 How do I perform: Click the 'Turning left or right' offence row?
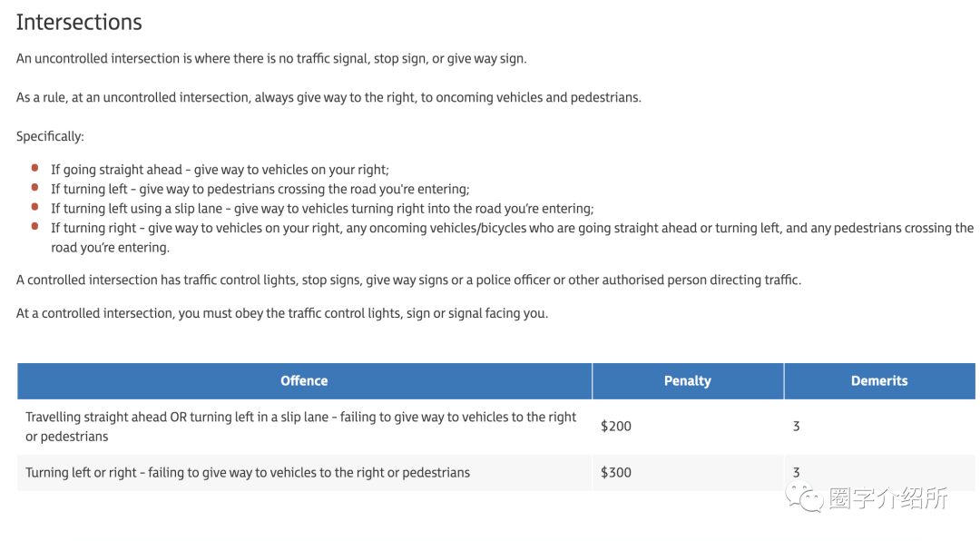click(x=248, y=472)
